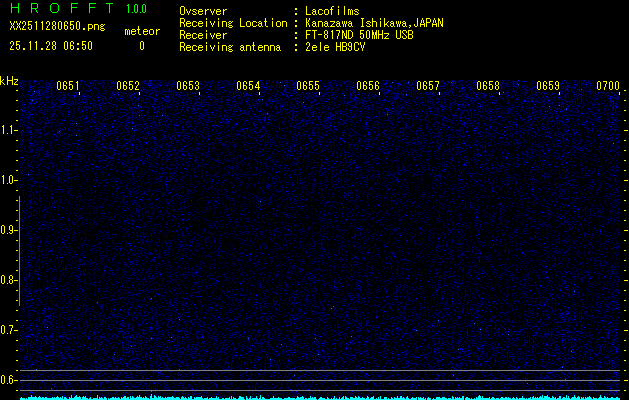The image size is (629, 400).
Task: Select the 0653 time marker
Action: coord(188,86)
